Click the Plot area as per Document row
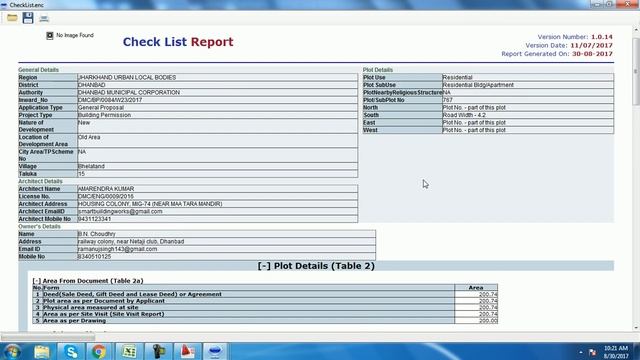 pos(265,301)
